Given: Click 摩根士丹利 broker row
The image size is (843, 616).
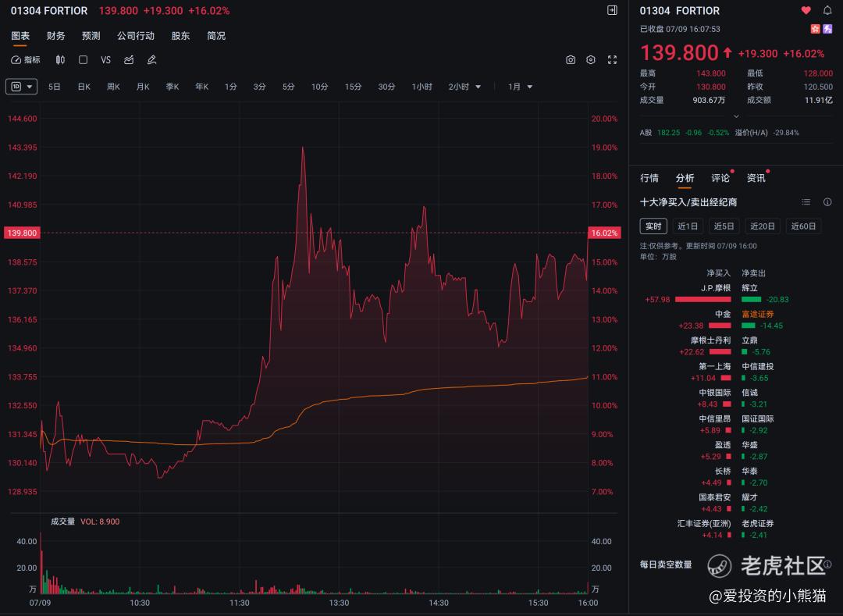Looking at the screenshot, I should (705, 346).
